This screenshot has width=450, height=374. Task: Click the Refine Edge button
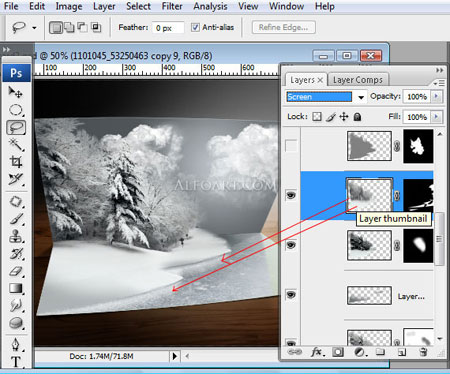(x=284, y=27)
